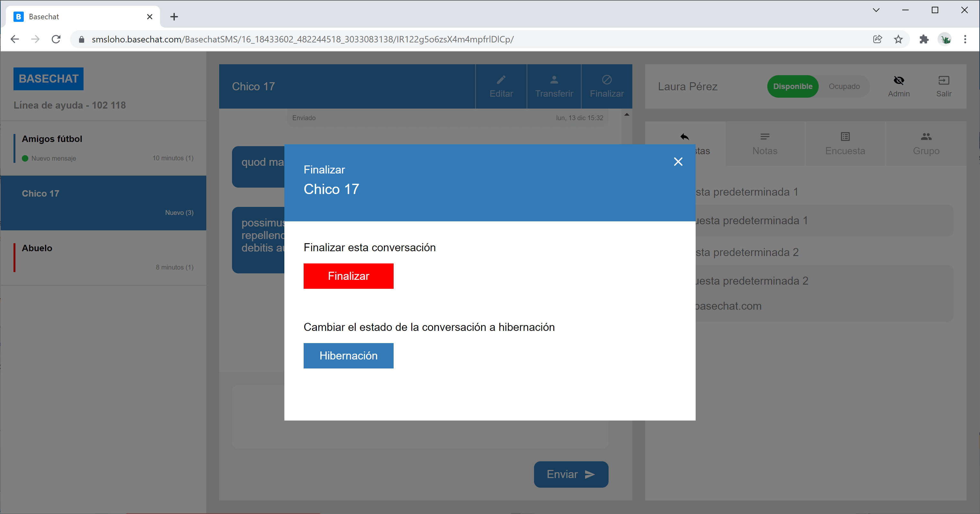Open the Grupo tab

(926, 144)
